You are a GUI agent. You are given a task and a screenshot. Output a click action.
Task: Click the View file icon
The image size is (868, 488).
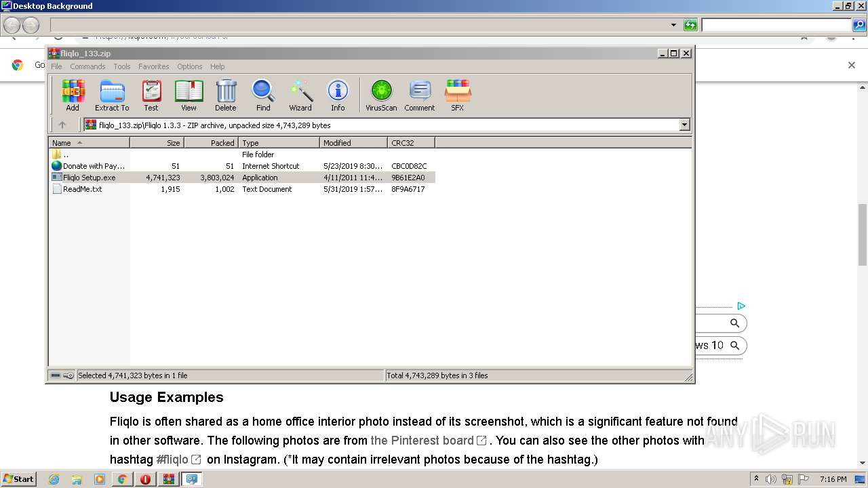click(x=189, y=95)
